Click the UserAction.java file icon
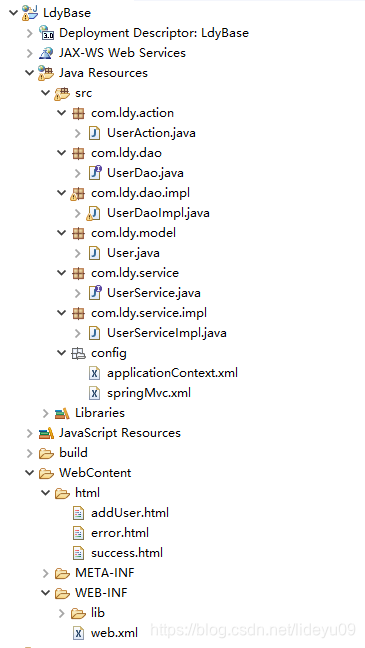This screenshot has height=648, width=365. (x=95, y=133)
